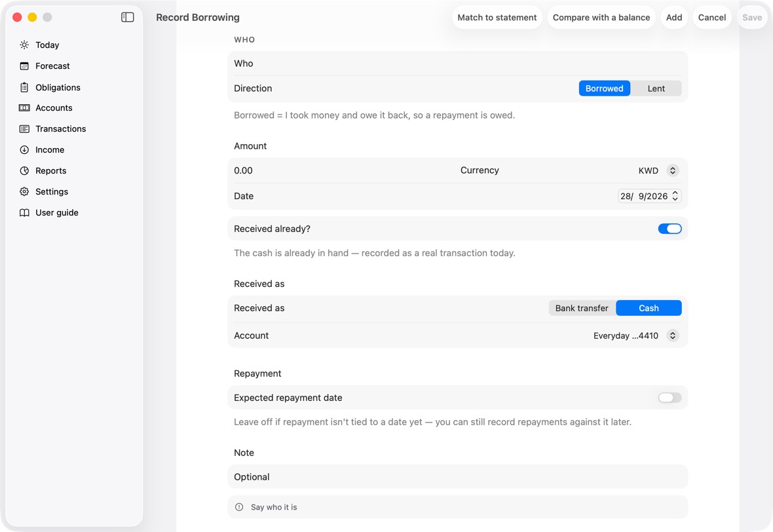Click the Borrowed = I took money explanation text
The image size is (773, 532).
click(374, 115)
